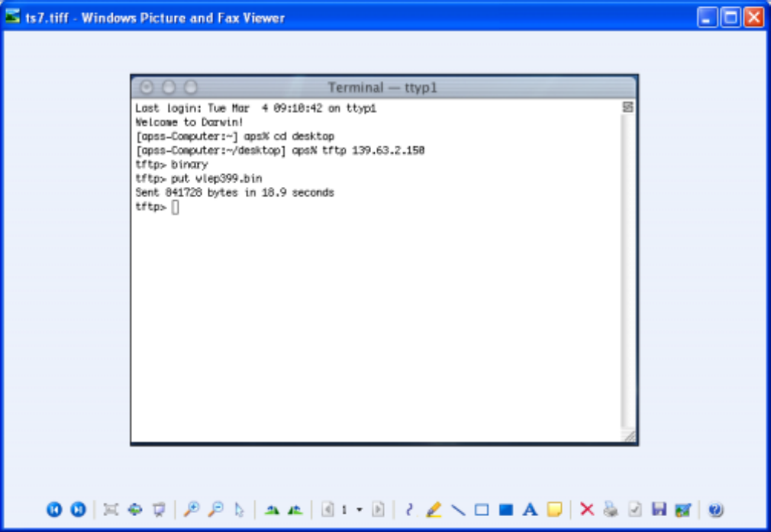This screenshot has width=771, height=532.
Task: Go to the previous image
Action: coord(54,509)
